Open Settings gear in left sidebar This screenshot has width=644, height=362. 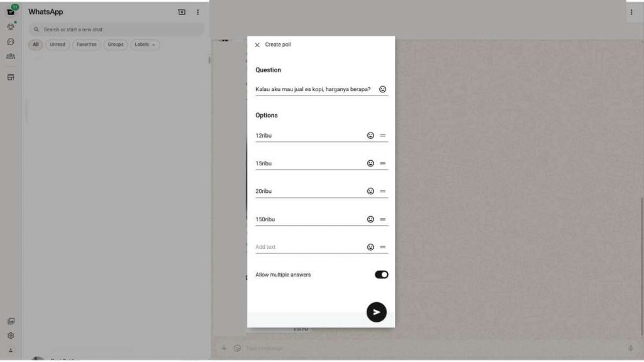tap(11, 336)
